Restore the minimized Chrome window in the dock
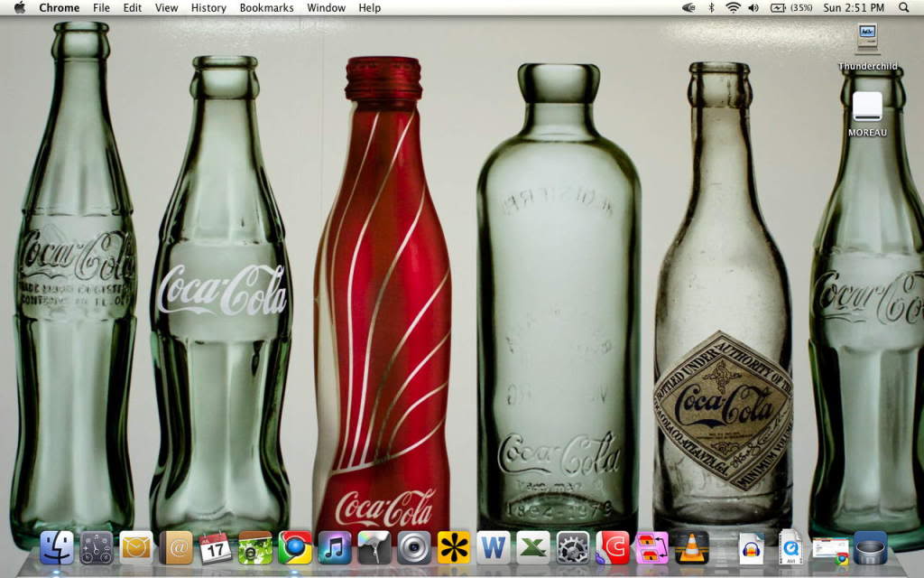This screenshot has height=578, width=924. (x=830, y=550)
